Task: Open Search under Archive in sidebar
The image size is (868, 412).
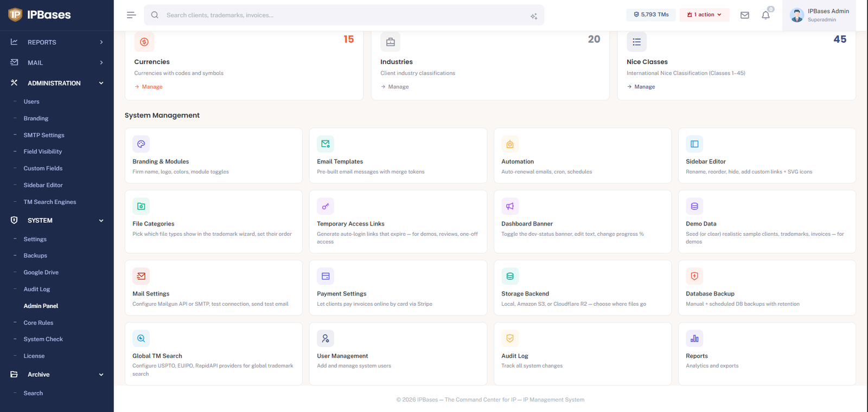Action: (33, 394)
